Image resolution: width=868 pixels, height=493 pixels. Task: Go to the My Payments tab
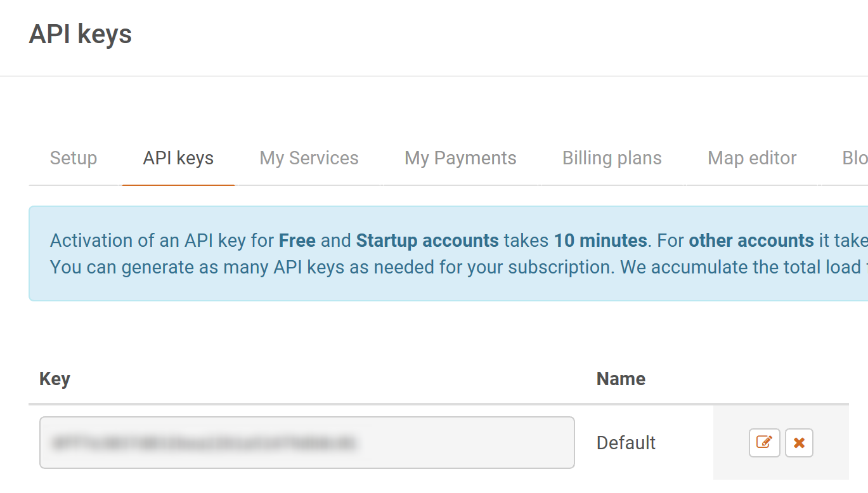tap(460, 158)
